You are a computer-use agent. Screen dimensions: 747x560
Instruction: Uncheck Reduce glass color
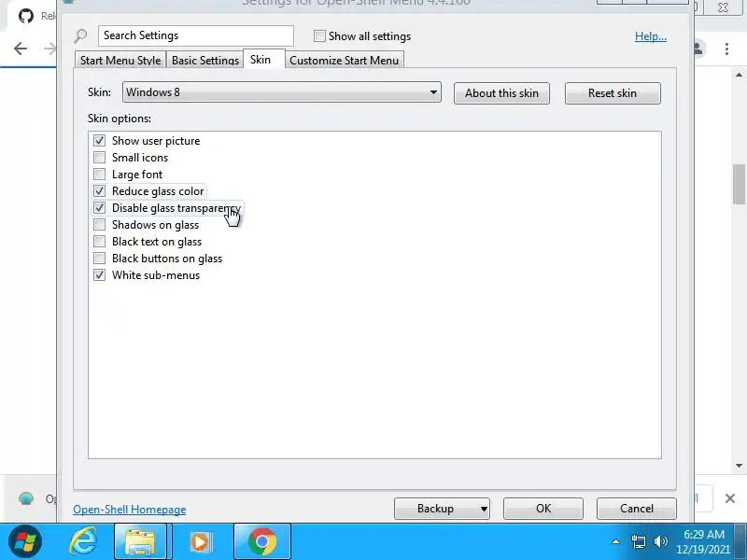[99, 191]
